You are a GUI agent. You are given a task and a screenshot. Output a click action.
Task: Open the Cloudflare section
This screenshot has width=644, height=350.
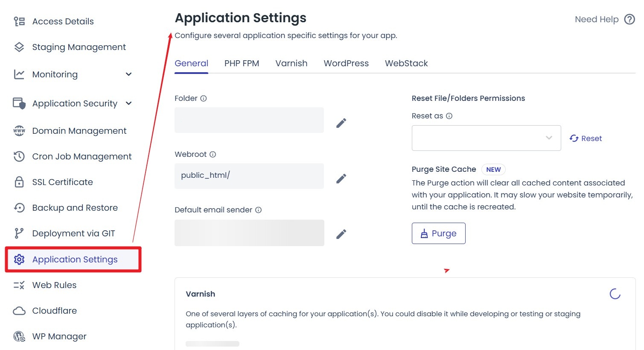(x=54, y=311)
